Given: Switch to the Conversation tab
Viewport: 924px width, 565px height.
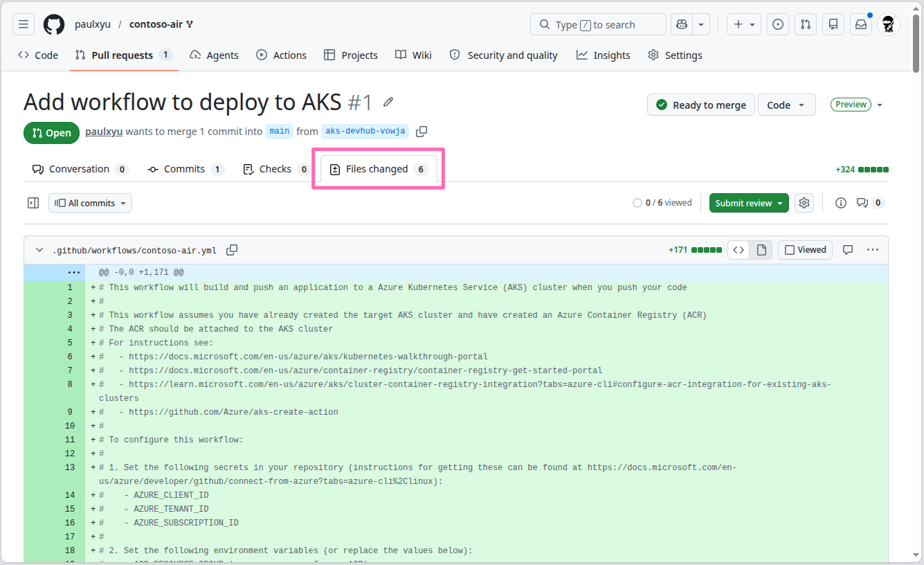Looking at the screenshot, I should pyautogui.click(x=81, y=169).
